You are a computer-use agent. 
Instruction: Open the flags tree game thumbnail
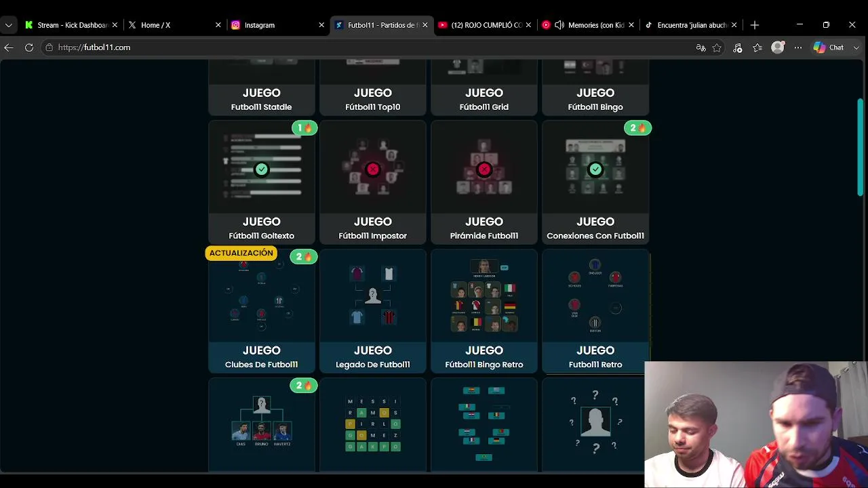coord(484,425)
